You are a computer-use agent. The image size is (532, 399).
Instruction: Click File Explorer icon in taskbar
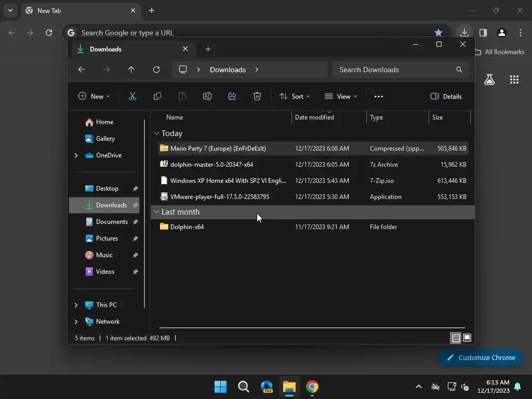click(289, 387)
